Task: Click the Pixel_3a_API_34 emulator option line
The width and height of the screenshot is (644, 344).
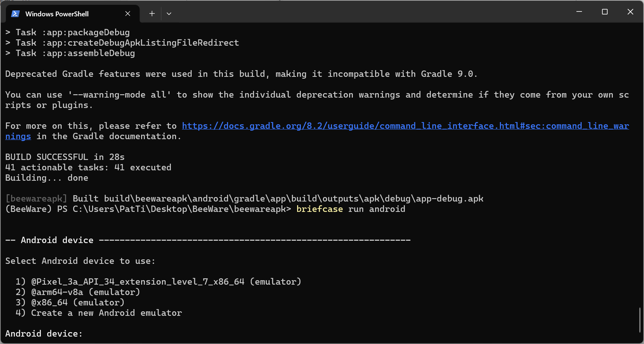Action: click(158, 282)
